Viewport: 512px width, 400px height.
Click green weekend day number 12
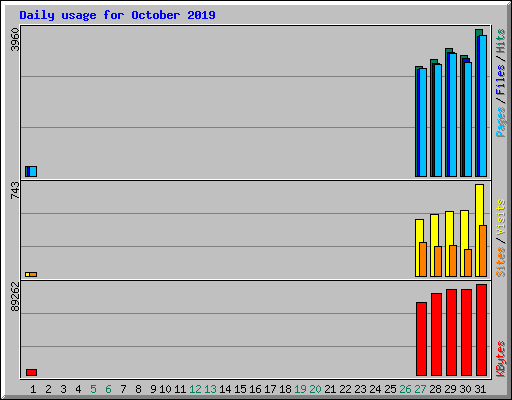tap(195, 389)
